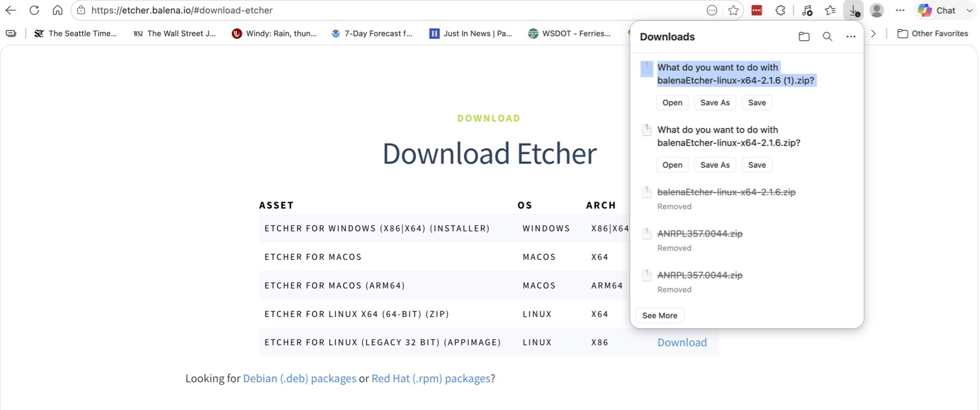Click the favorites bar tab icon at far left
This screenshot has width=980, height=410.
point(11,33)
